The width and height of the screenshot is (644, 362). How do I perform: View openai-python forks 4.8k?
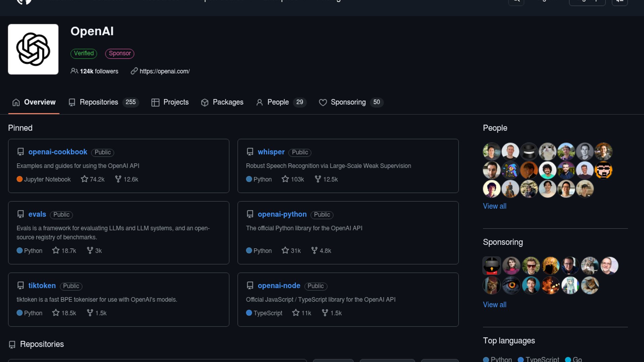coord(321,251)
